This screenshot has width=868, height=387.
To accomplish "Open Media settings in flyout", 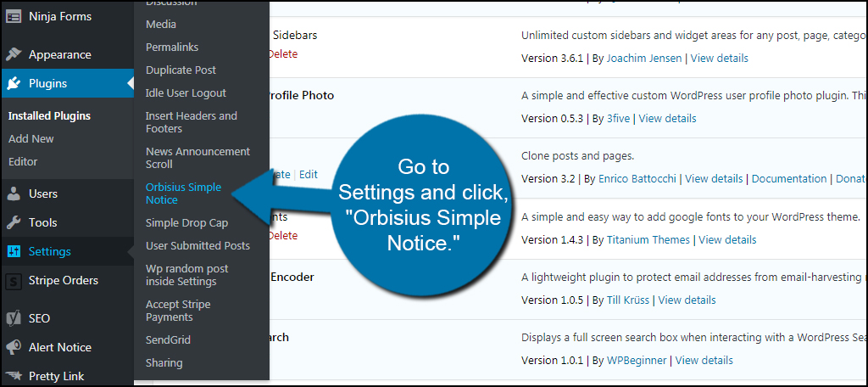I will (161, 25).
